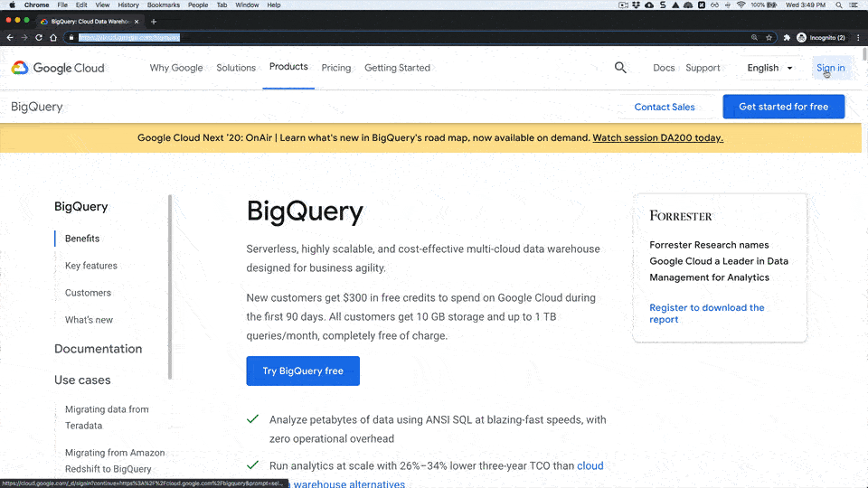
Task: Click the browser forward arrow
Action: point(24,38)
